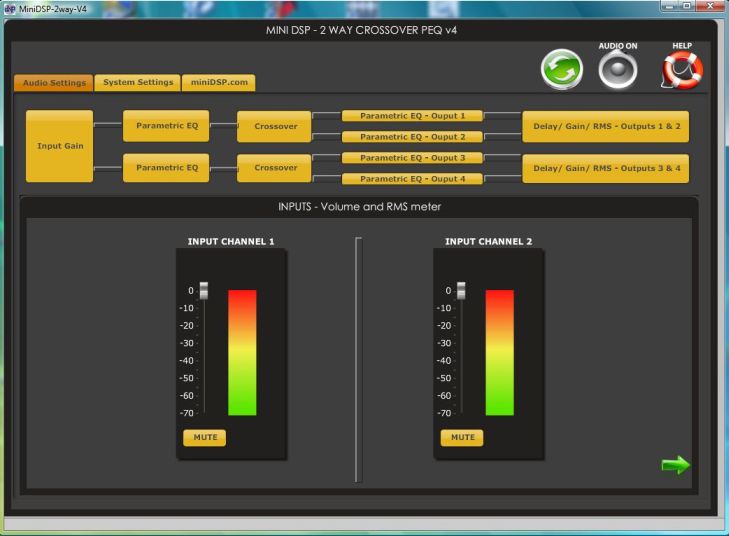Viewport: 729px width, 536px height.
Task: Open the lower Parametric EQ input block
Action: (166, 168)
